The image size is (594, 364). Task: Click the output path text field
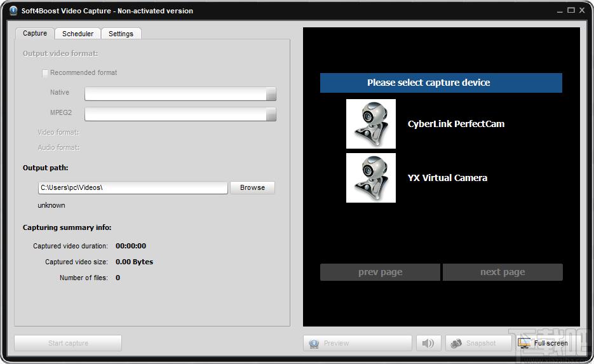[x=133, y=187]
